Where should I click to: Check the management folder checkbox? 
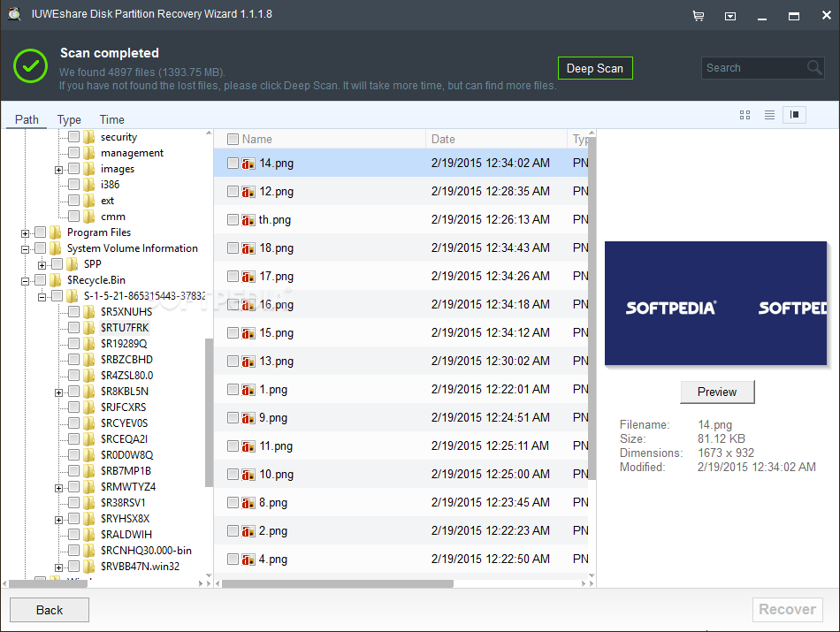tap(74, 153)
